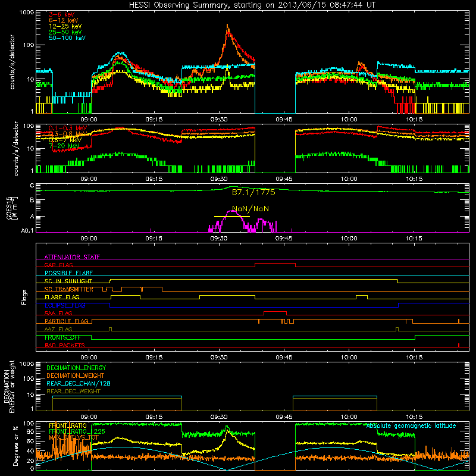Click the GOES15 axis label
Image resolution: width=476 pixels, height=476 pixels.
[x=12, y=208]
